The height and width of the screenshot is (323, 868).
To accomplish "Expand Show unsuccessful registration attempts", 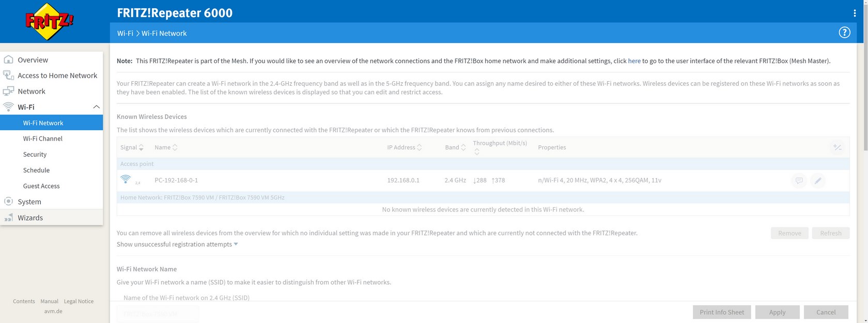I will coord(177,244).
